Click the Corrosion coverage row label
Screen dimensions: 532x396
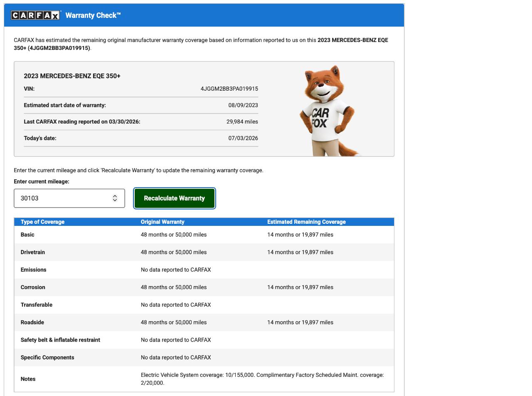(33, 287)
